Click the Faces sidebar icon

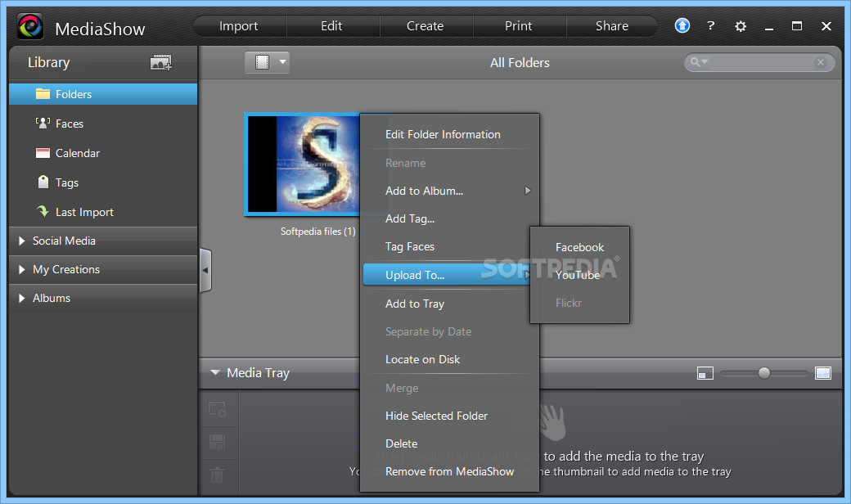click(43, 124)
